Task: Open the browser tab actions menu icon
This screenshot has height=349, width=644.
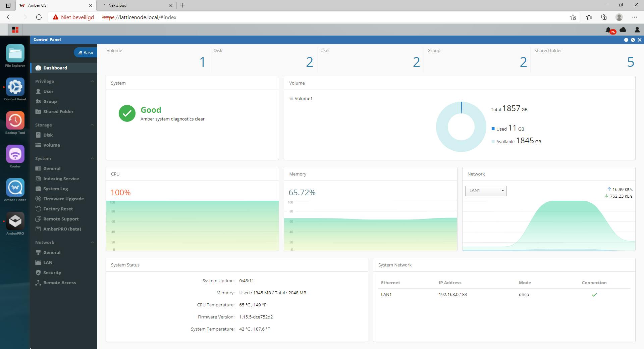Action: point(8,5)
